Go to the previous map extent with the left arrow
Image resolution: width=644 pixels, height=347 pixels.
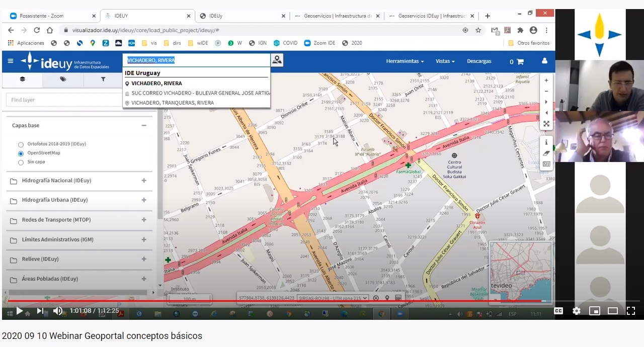coord(546,113)
